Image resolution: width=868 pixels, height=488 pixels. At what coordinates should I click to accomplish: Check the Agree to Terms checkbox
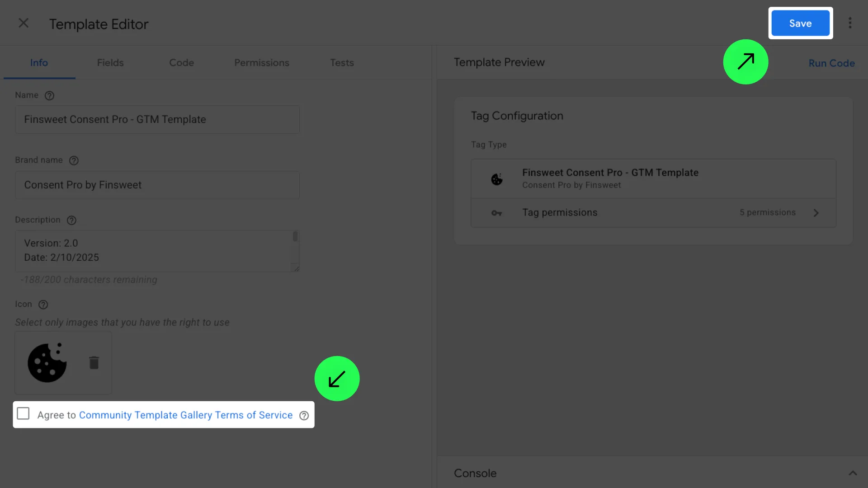[23, 414]
